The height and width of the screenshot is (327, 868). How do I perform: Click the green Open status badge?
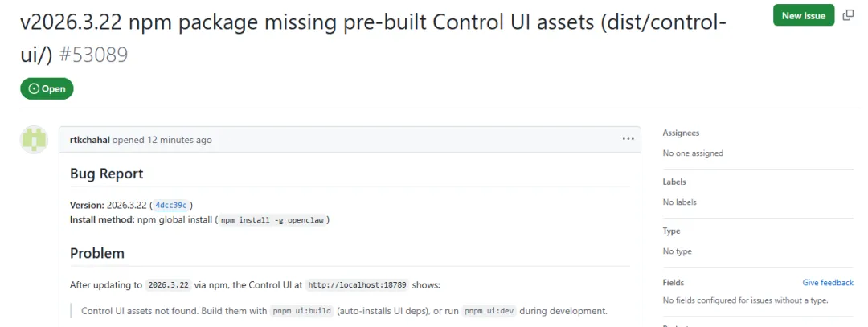[x=47, y=89]
